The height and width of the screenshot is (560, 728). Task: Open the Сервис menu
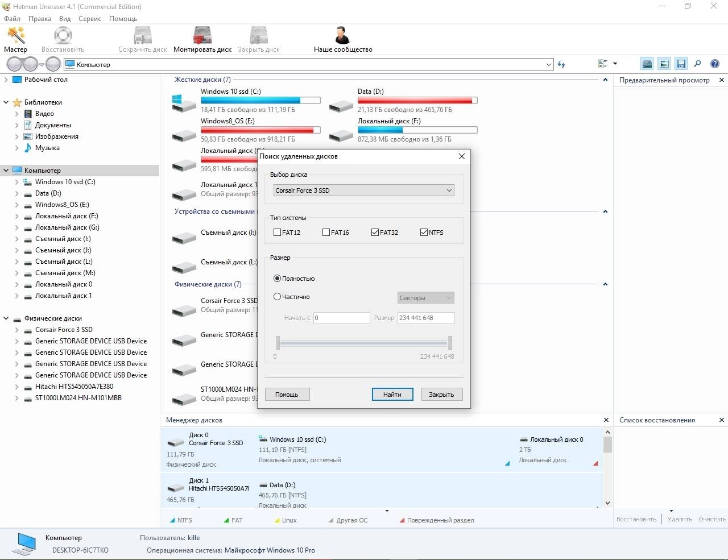pos(90,19)
